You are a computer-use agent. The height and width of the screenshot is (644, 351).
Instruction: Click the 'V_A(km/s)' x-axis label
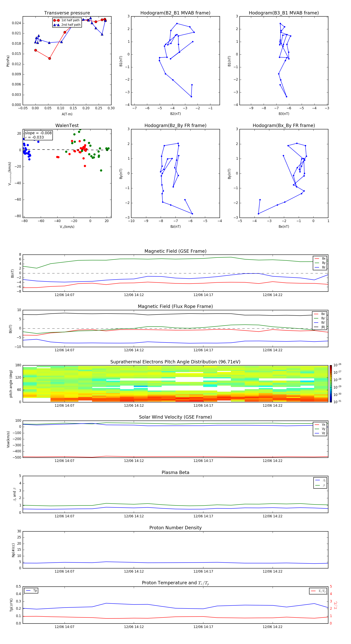(x=67, y=227)
